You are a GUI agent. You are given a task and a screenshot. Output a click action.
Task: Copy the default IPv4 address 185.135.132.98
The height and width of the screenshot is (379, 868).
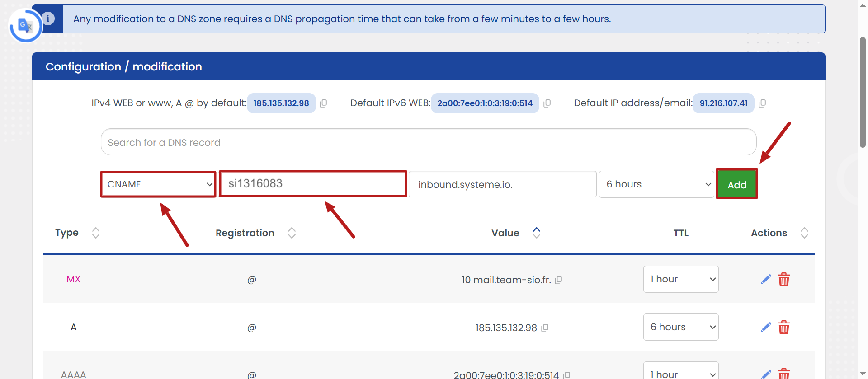pos(323,103)
